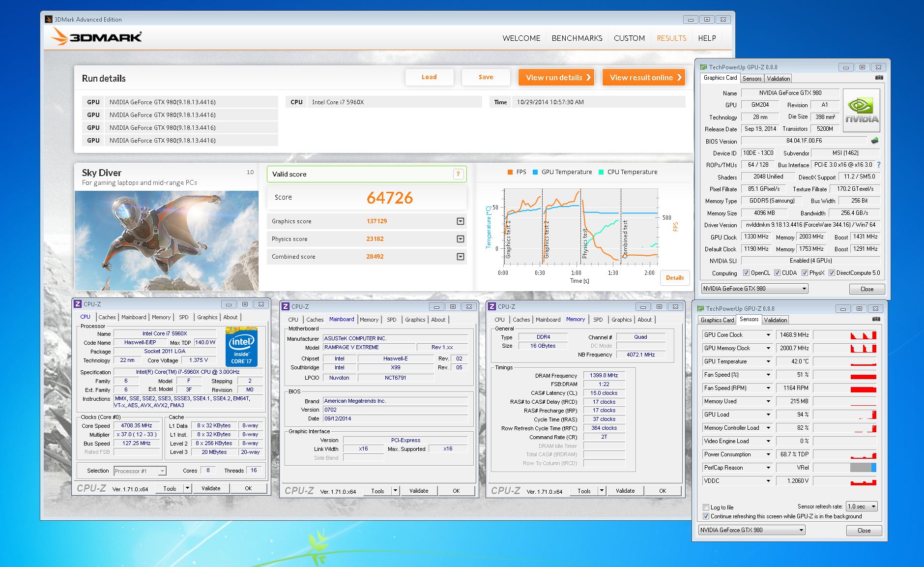Switch to the CUSTOM tab in 3DMark
The height and width of the screenshot is (567, 924).
(629, 38)
